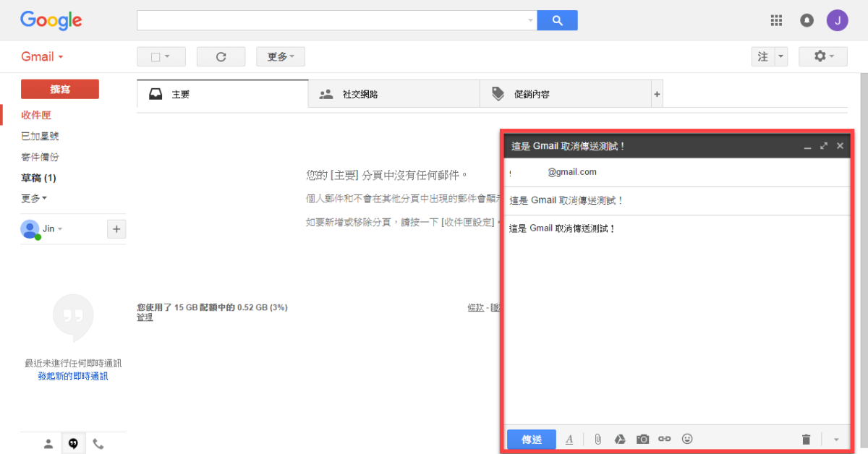Viewport: 868px width, 454px height.
Task: Open the account avatar J
Action: pyautogui.click(x=838, y=20)
